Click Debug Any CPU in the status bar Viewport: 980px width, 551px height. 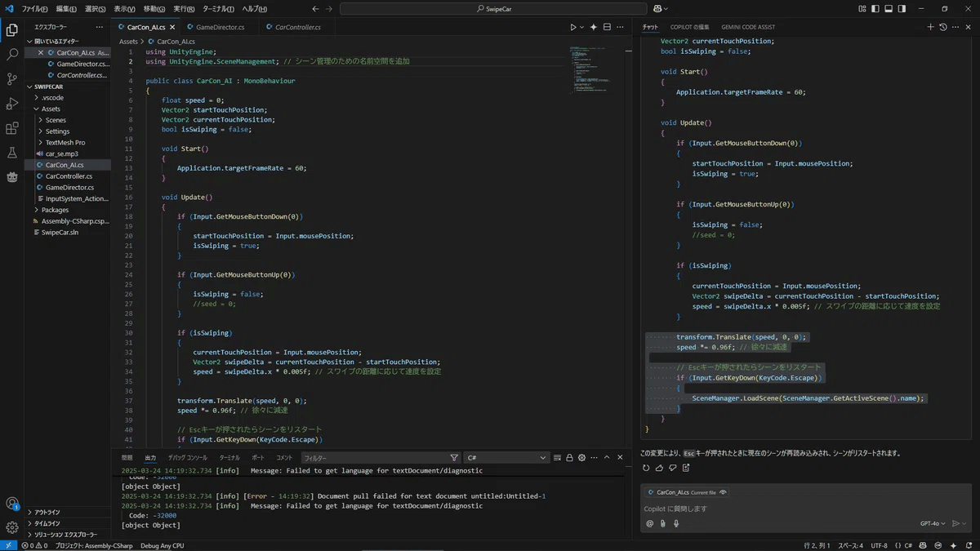[x=163, y=545]
